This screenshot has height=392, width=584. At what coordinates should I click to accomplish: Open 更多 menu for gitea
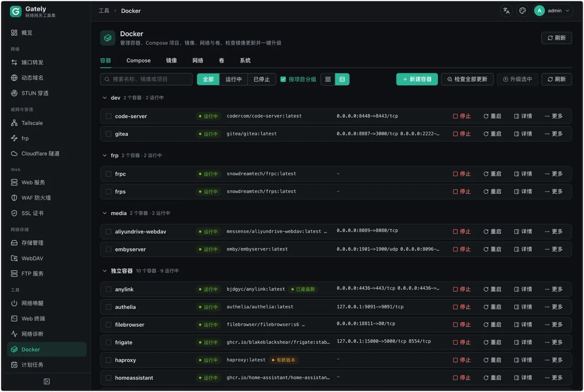tap(554, 134)
